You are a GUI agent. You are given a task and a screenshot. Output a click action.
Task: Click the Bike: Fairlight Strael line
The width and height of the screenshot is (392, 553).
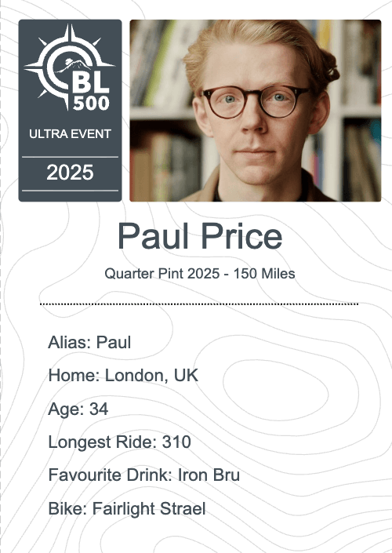[x=127, y=508]
